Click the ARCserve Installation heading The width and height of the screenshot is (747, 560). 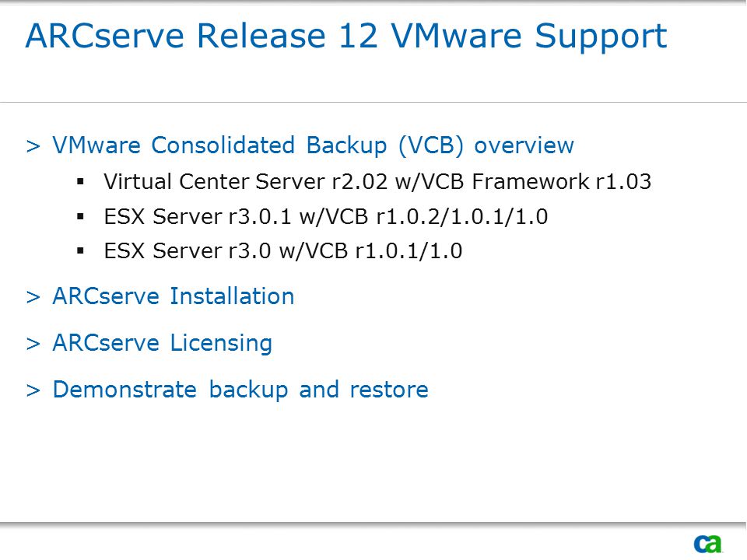(x=174, y=296)
